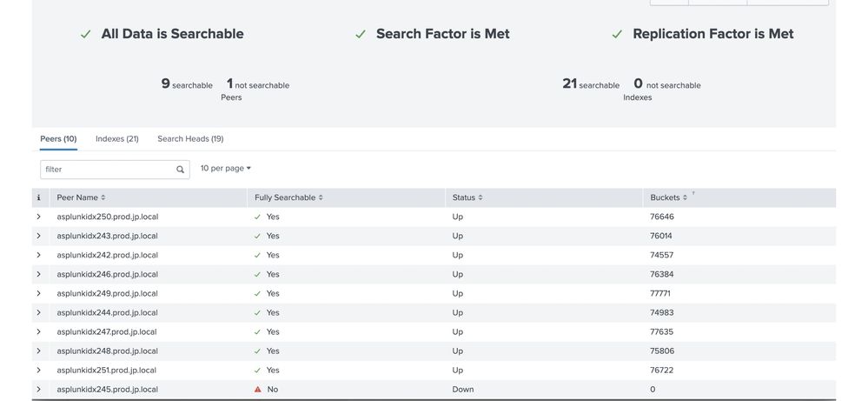Image resolution: width=868 pixels, height=401 pixels.
Task: Sort by Peer Name column sort icon
Action: pos(103,198)
